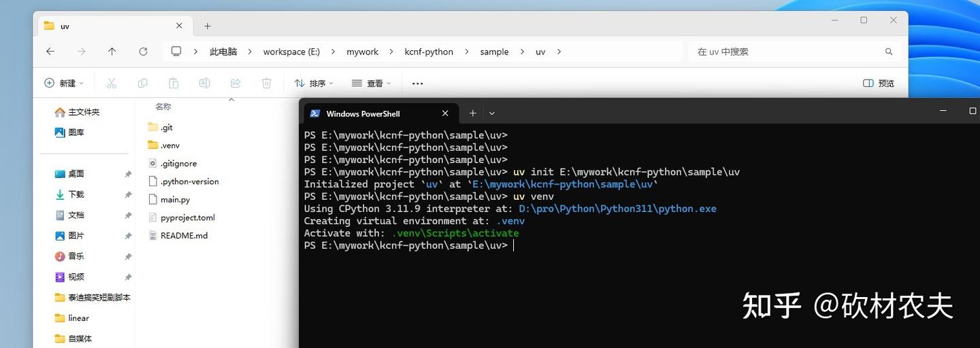Close the Windows PowerShell tab
Viewport: 980px width, 348px height.
click(445, 114)
